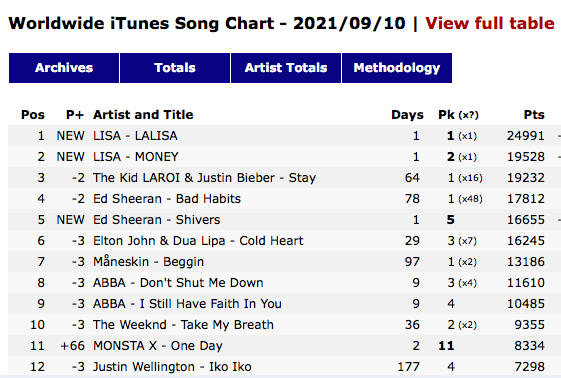Screen dimensions: 561x378
Task: Open the Archives tab
Action: point(64,68)
